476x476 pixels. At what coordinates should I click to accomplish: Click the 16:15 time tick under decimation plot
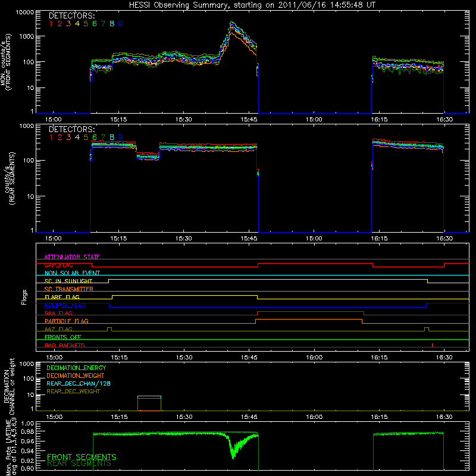[379, 417]
